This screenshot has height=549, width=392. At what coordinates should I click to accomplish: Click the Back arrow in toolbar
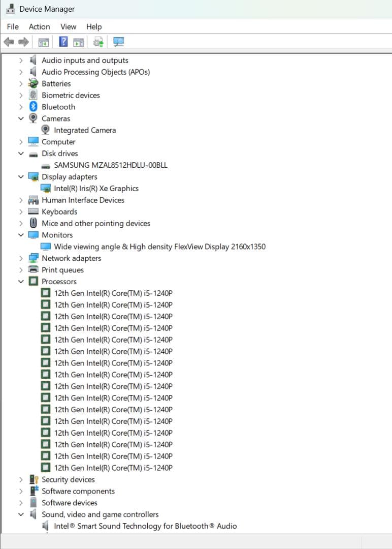(9, 42)
